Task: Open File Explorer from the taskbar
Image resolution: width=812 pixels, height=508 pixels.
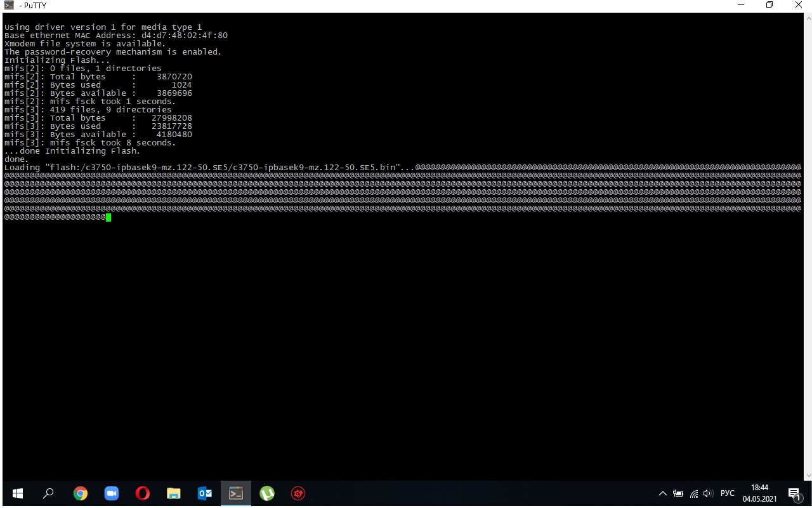Action: pos(173,493)
